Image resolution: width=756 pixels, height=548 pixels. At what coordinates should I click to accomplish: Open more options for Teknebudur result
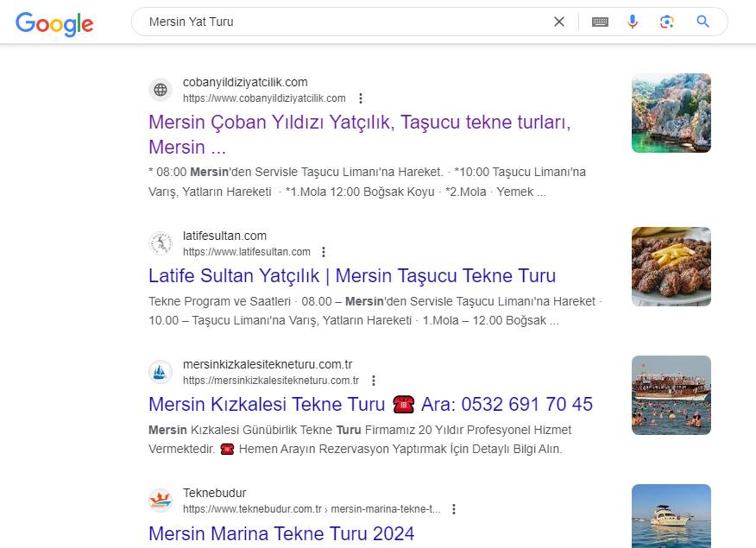coord(454,509)
